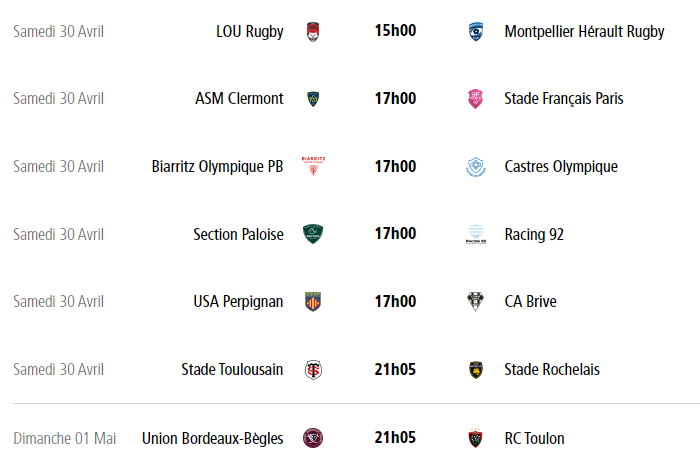Screen dimensions: 700x465
Task: Open the CA Brive team logo
Action: pos(476,301)
